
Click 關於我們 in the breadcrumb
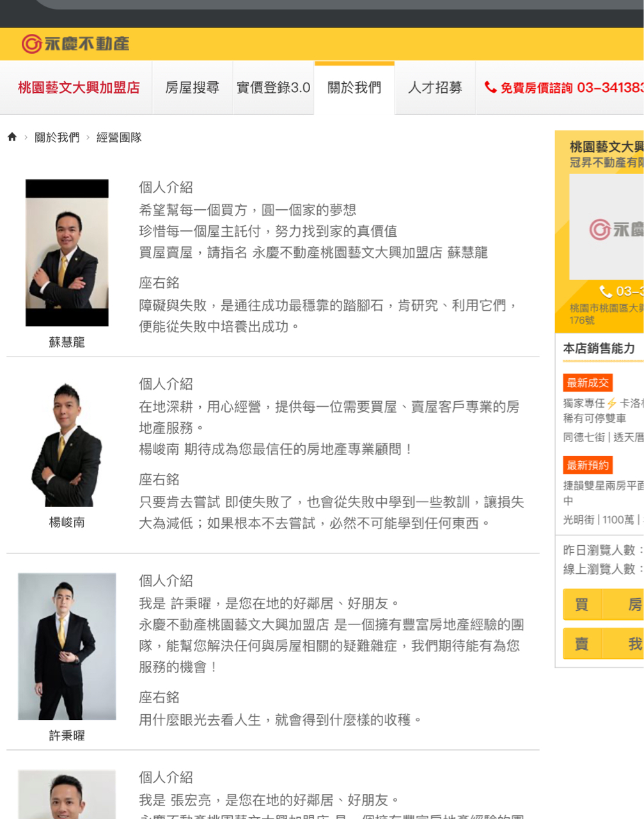[57, 138]
